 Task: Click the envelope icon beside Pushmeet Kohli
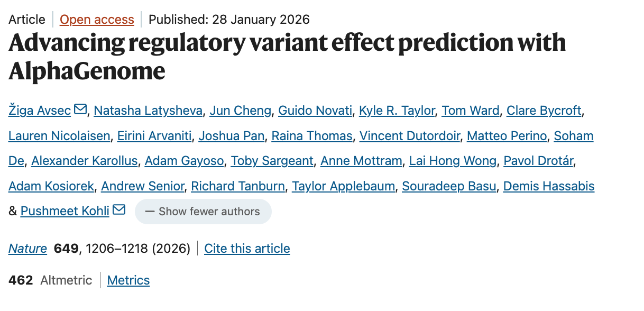click(119, 210)
